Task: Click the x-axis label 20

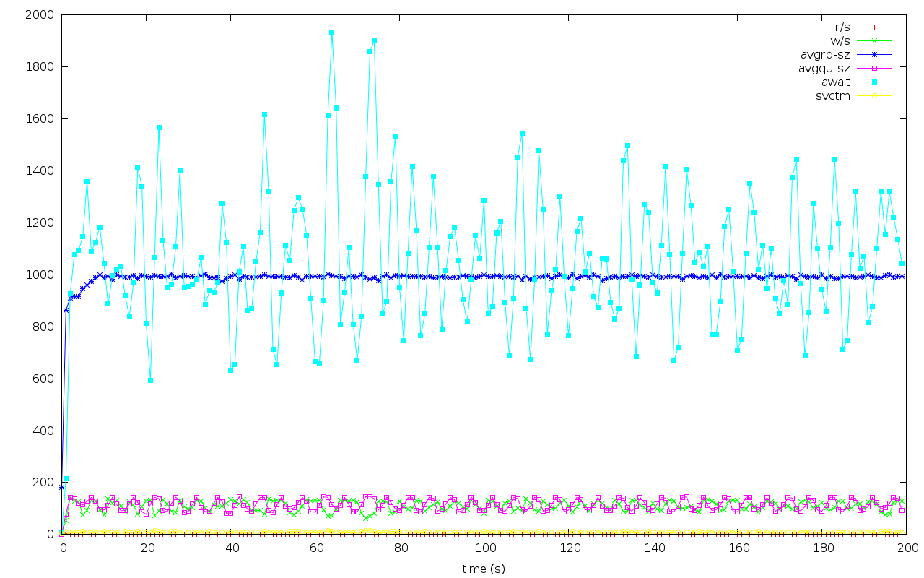Action: [x=147, y=548]
